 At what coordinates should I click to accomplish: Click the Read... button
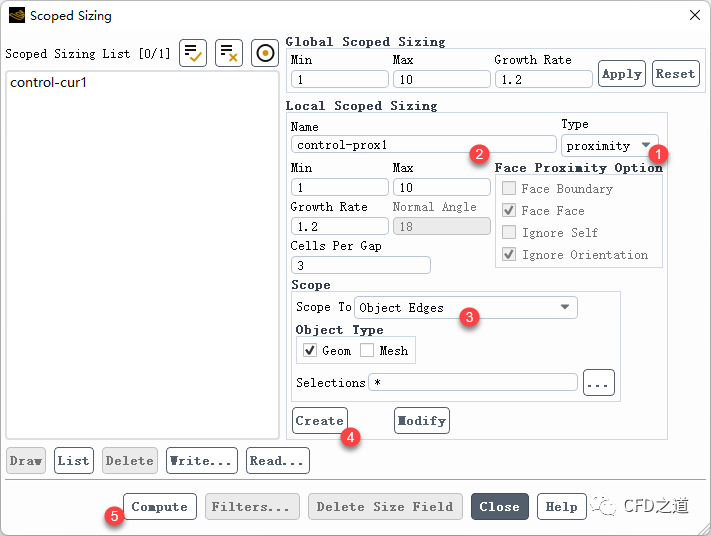(278, 460)
